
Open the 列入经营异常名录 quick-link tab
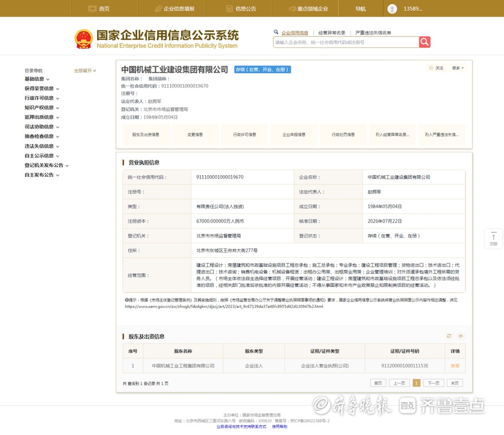(392, 134)
